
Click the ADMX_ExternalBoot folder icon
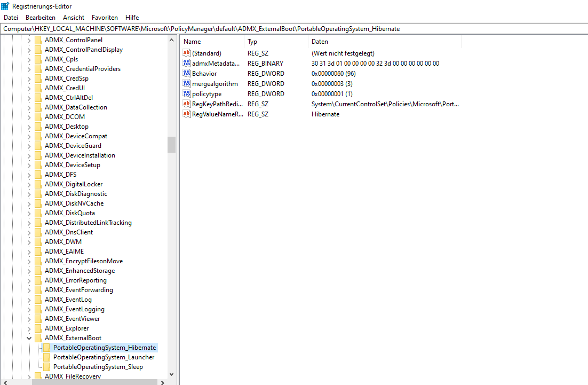click(38, 337)
